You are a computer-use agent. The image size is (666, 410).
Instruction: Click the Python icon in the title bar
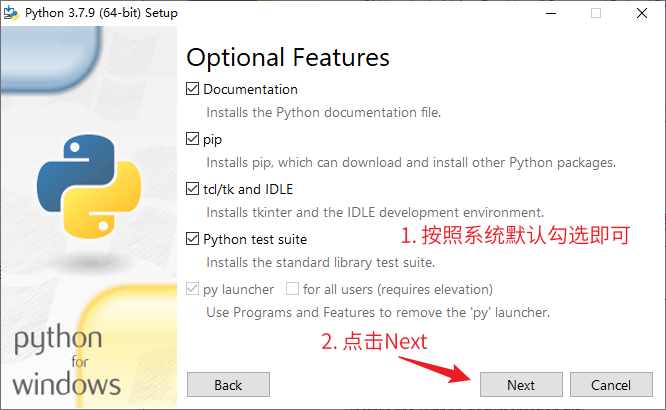click(x=12, y=13)
